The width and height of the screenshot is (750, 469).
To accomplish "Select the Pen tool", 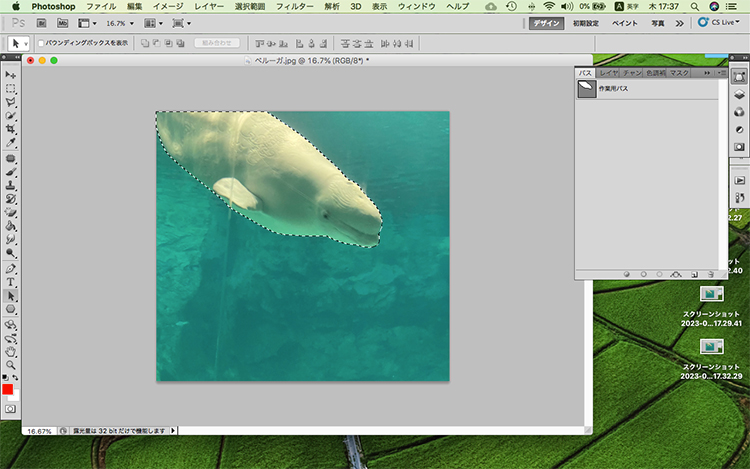I will click(10, 269).
